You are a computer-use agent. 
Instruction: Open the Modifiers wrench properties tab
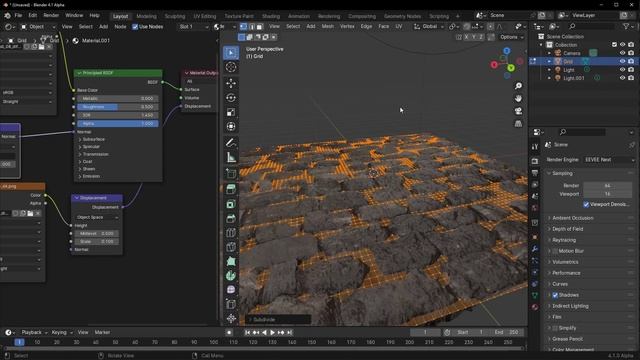(535, 249)
